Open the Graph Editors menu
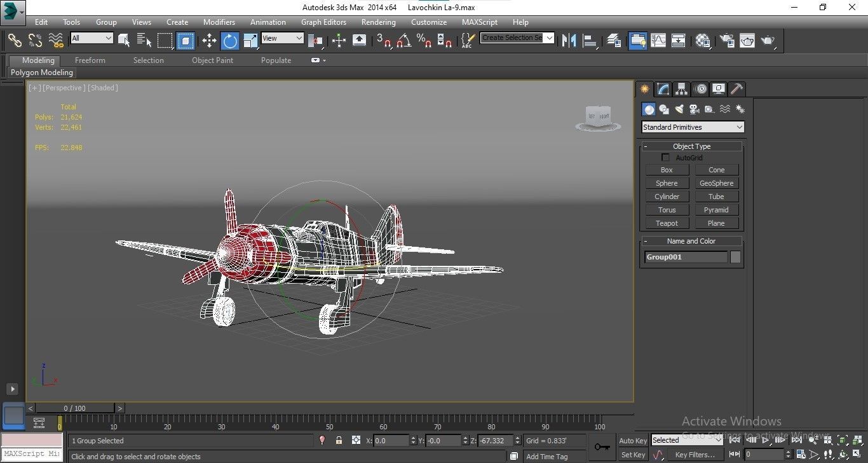 pos(323,22)
